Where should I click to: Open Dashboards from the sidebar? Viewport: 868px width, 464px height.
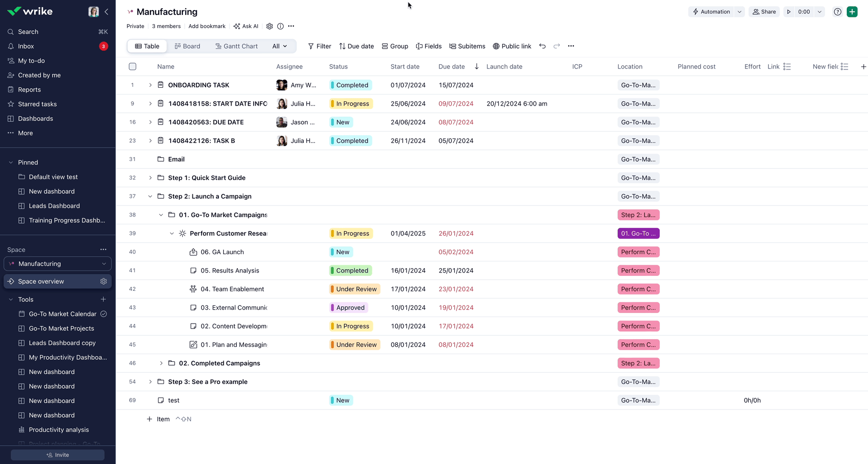pyautogui.click(x=35, y=118)
